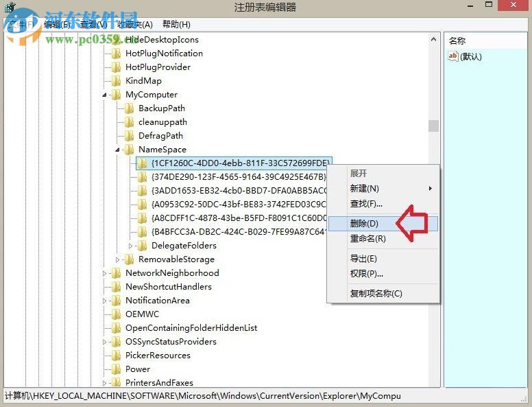Viewport: 532px width, 407px height.
Task: Click the NotificationArea folder icon
Action: click(x=116, y=301)
